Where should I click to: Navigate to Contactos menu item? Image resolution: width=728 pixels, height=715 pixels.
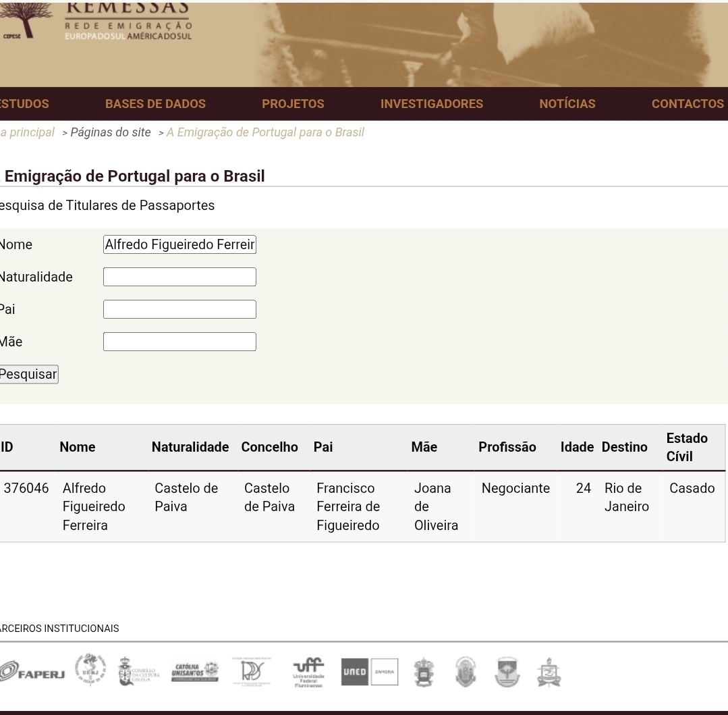687,104
